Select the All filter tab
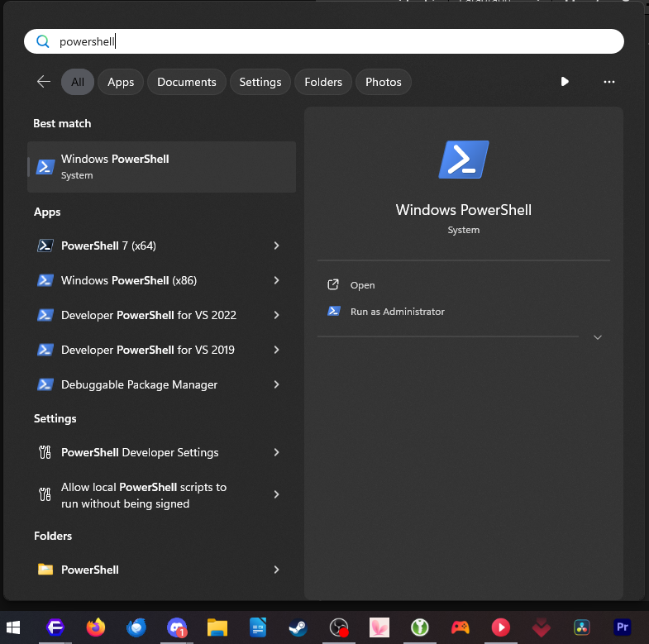 pyautogui.click(x=78, y=82)
